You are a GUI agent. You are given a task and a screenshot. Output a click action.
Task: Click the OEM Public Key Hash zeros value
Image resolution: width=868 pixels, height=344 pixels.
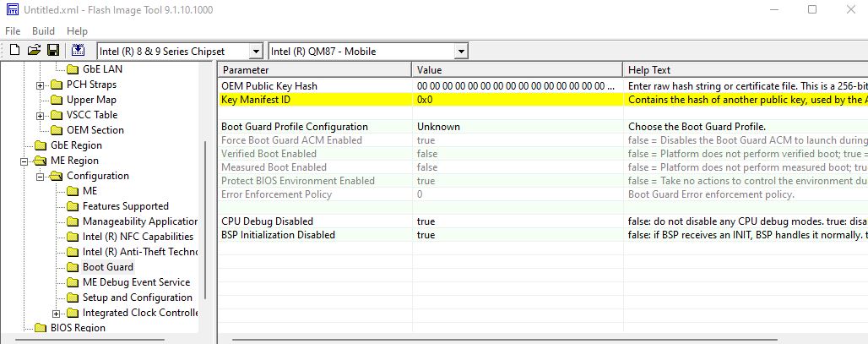coord(515,86)
